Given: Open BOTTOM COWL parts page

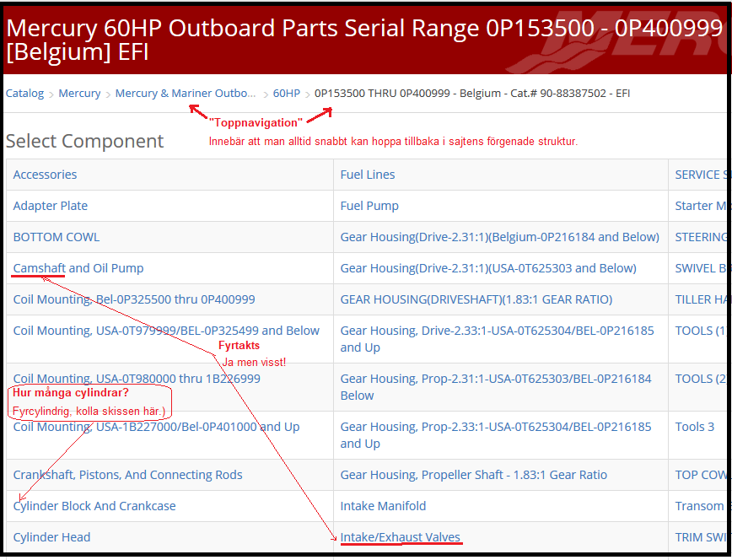Looking at the screenshot, I should click(56, 237).
